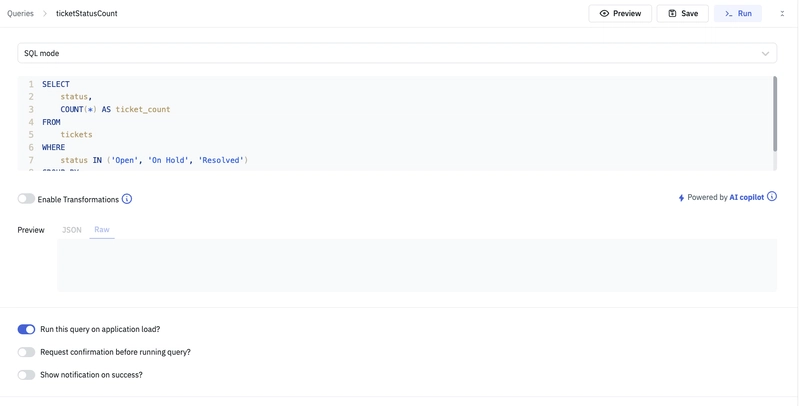Click the COUNT(*) AS ticket_count line
800x406 pixels.
(x=115, y=109)
